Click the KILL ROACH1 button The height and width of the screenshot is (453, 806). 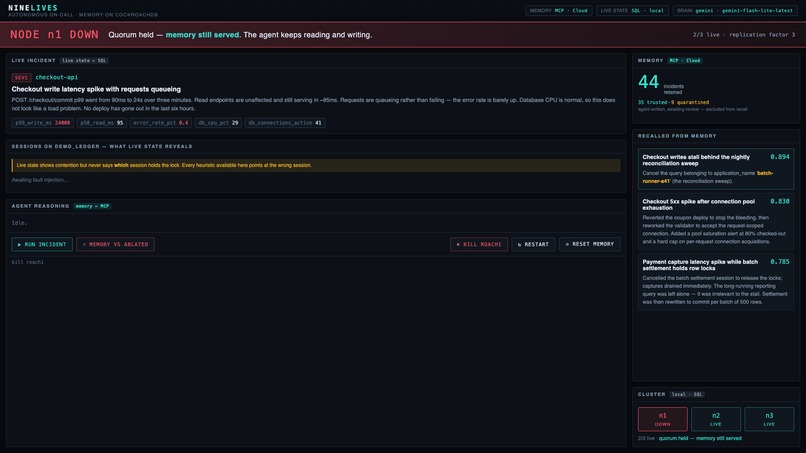(x=479, y=244)
